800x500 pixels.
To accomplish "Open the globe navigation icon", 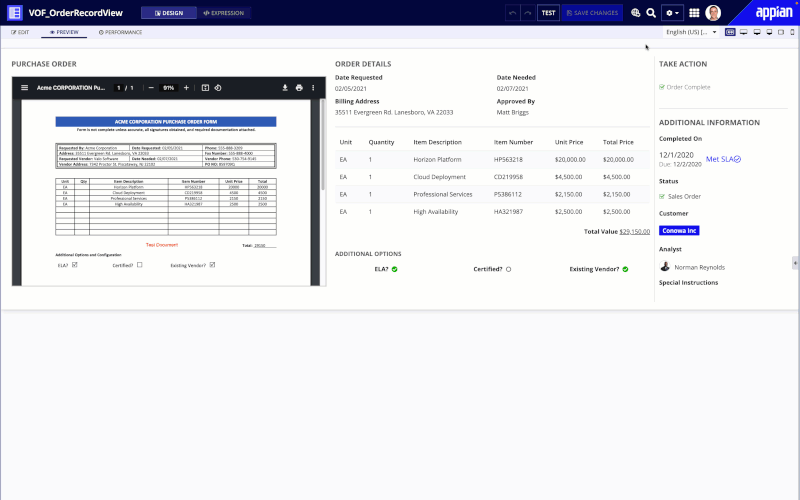I will 636,13.
